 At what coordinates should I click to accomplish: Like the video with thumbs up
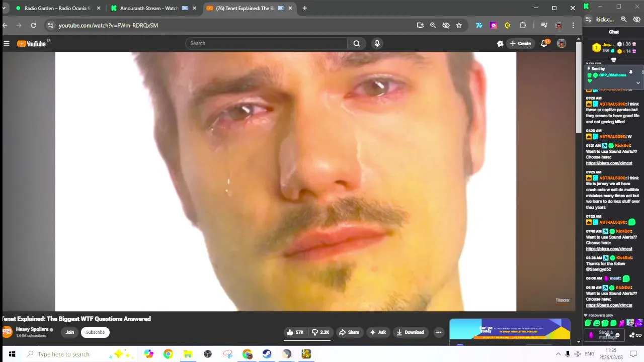coord(295,332)
